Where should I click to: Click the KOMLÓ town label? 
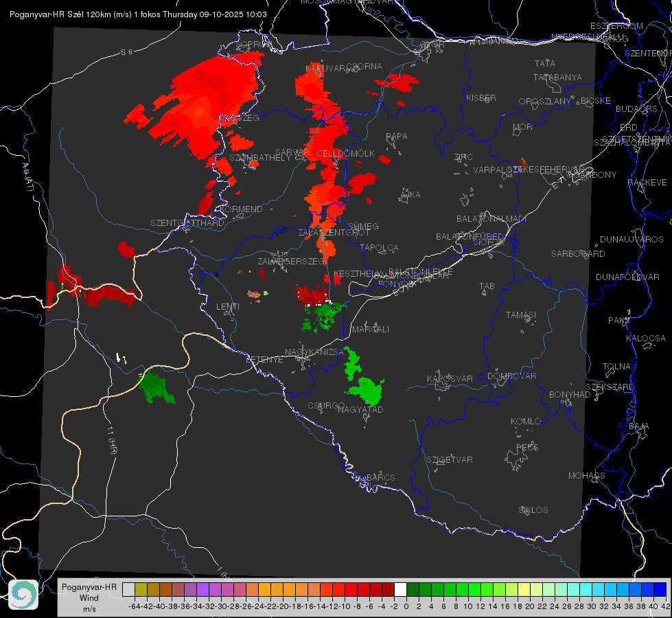tap(526, 422)
